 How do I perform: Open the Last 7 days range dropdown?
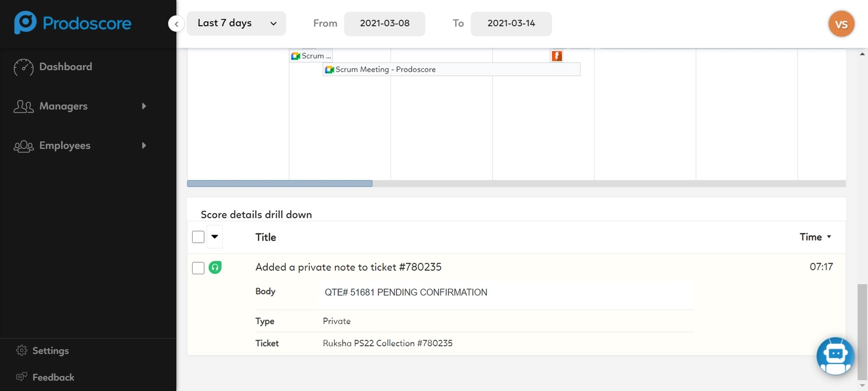(x=236, y=23)
